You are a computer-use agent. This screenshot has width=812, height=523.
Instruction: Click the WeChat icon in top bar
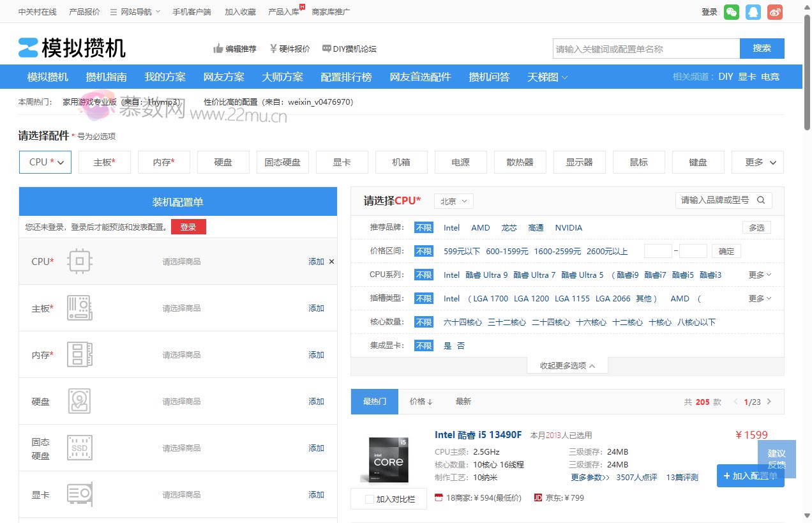tap(731, 12)
